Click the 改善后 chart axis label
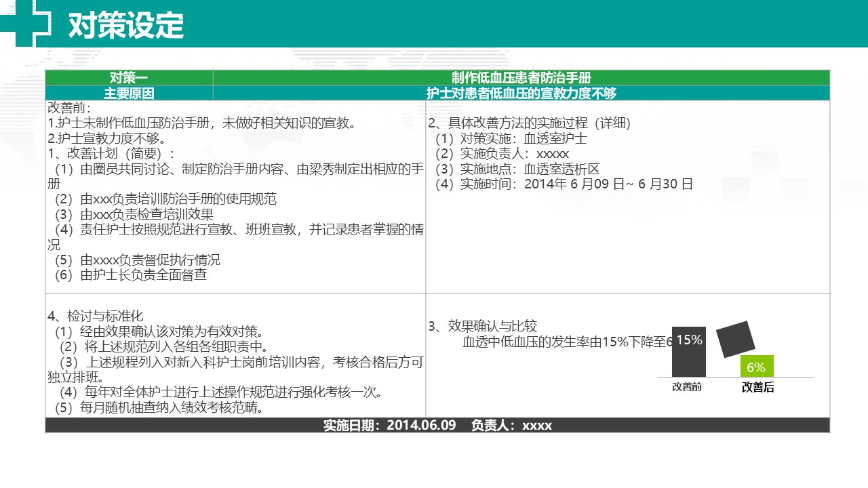Screen dimensions: 868x488 pos(757,388)
